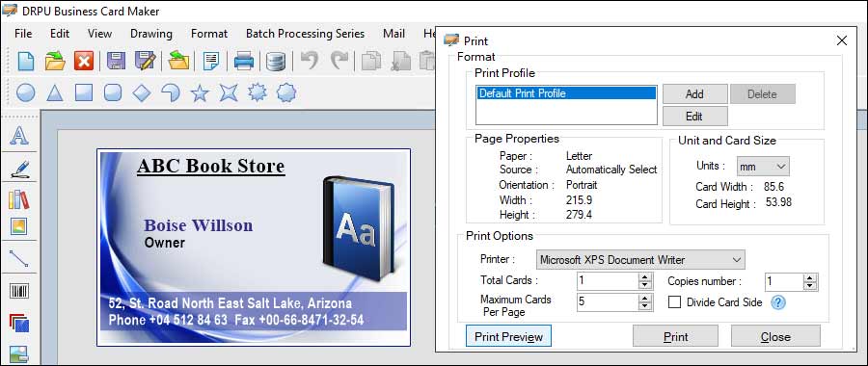Click the Total Cards input field
868x366 pixels.
click(x=608, y=281)
